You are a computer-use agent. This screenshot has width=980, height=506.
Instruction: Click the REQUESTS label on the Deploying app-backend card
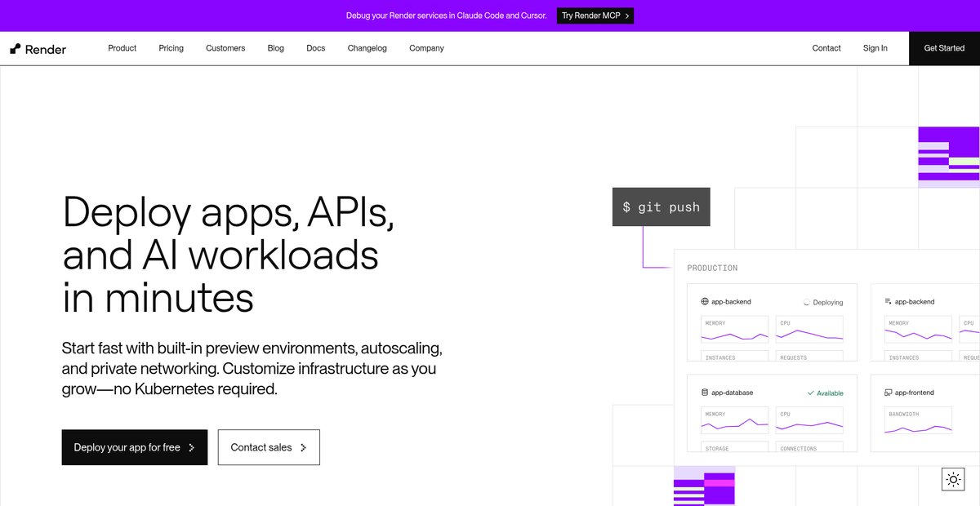click(x=794, y=357)
